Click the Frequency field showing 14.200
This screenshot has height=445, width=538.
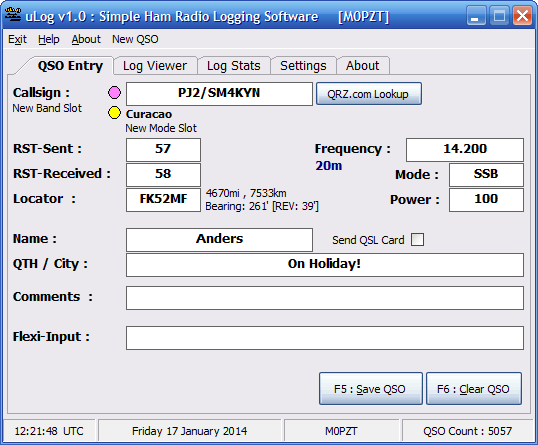point(465,150)
